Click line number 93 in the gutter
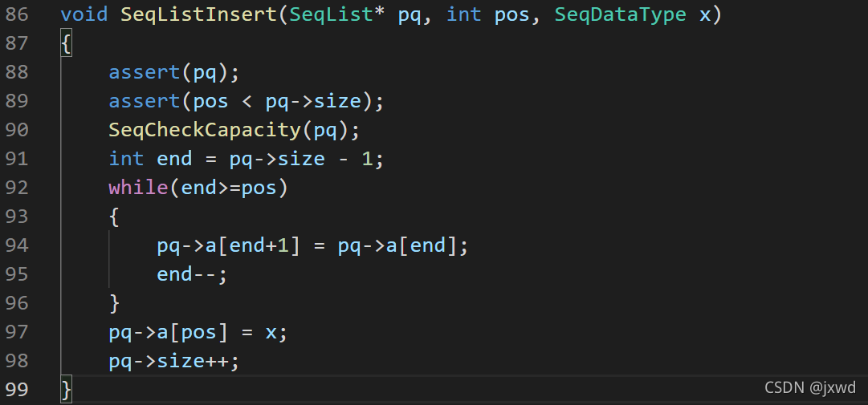Screen dimensions: 868x405 click(x=16, y=217)
